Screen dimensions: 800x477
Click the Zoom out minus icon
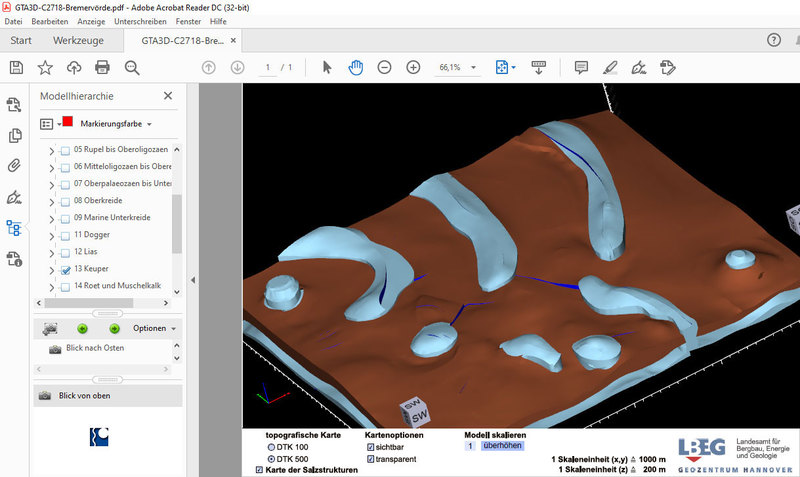pos(384,67)
